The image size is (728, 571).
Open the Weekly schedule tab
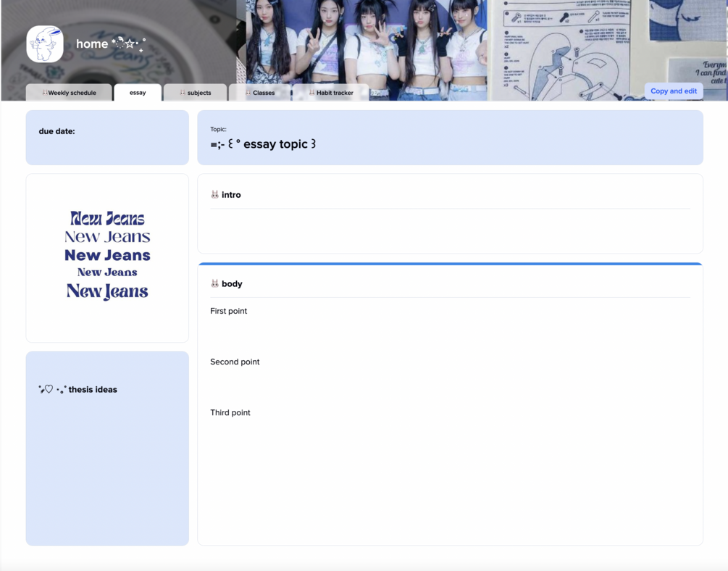tap(69, 93)
